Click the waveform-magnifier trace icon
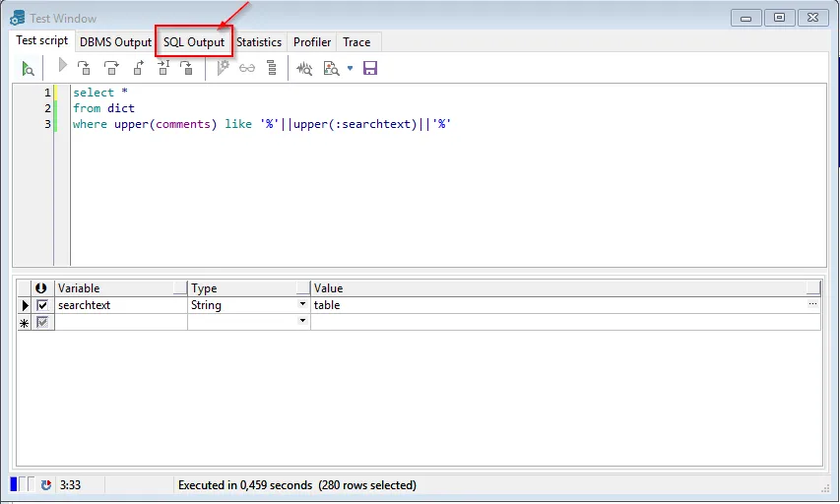The width and height of the screenshot is (840, 504). [304, 69]
